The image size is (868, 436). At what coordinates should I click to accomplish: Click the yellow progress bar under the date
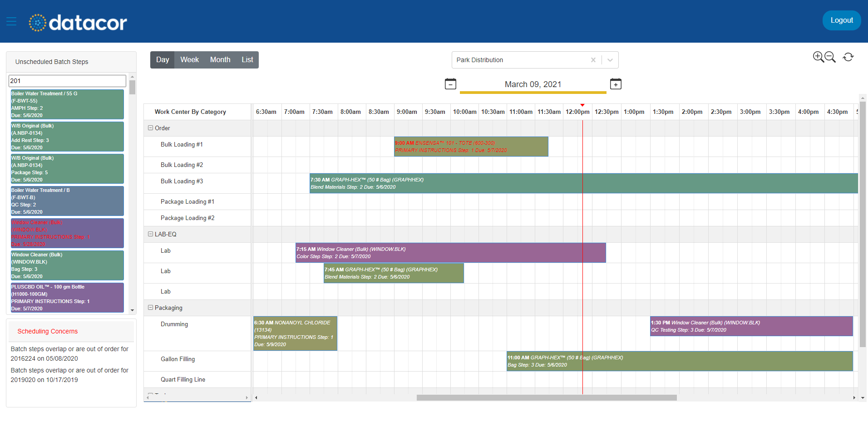[x=533, y=93]
